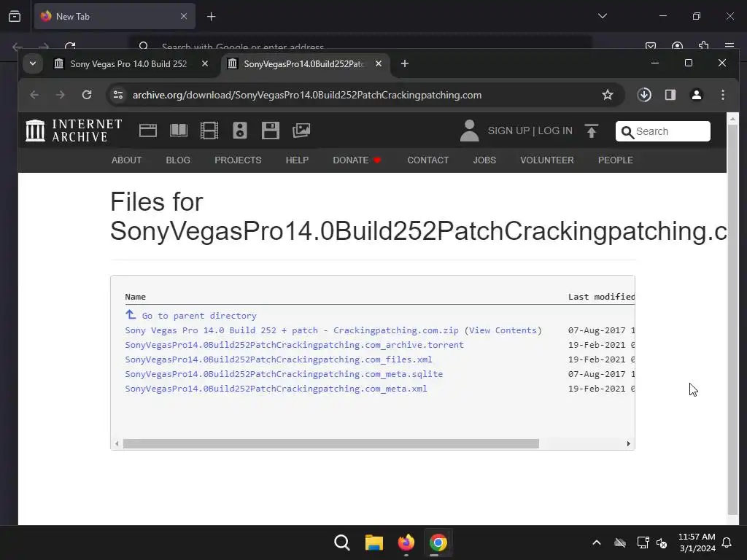Open new tab in Chrome window
The image size is (747, 560).
click(404, 63)
